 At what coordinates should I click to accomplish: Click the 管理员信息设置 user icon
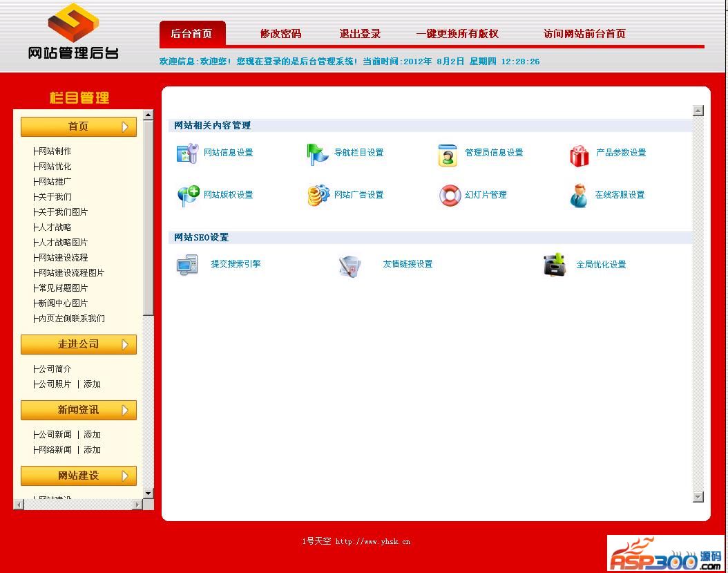coord(448,156)
